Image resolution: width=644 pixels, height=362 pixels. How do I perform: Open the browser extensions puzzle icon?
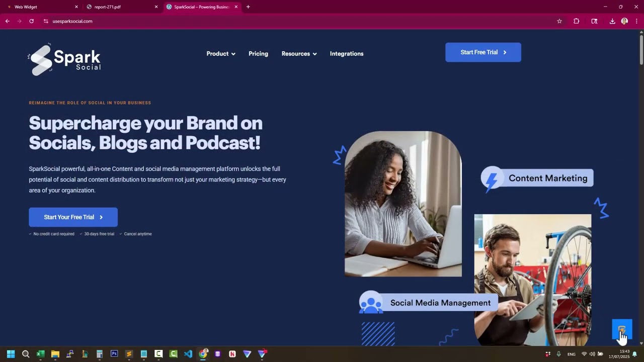pyautogui.click(x=576, y=21)
